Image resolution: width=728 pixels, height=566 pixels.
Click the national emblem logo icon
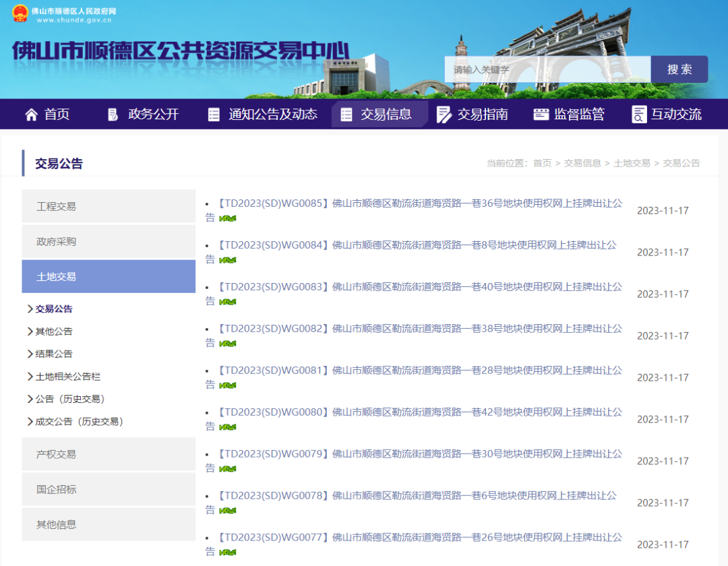tap(20, 13)
